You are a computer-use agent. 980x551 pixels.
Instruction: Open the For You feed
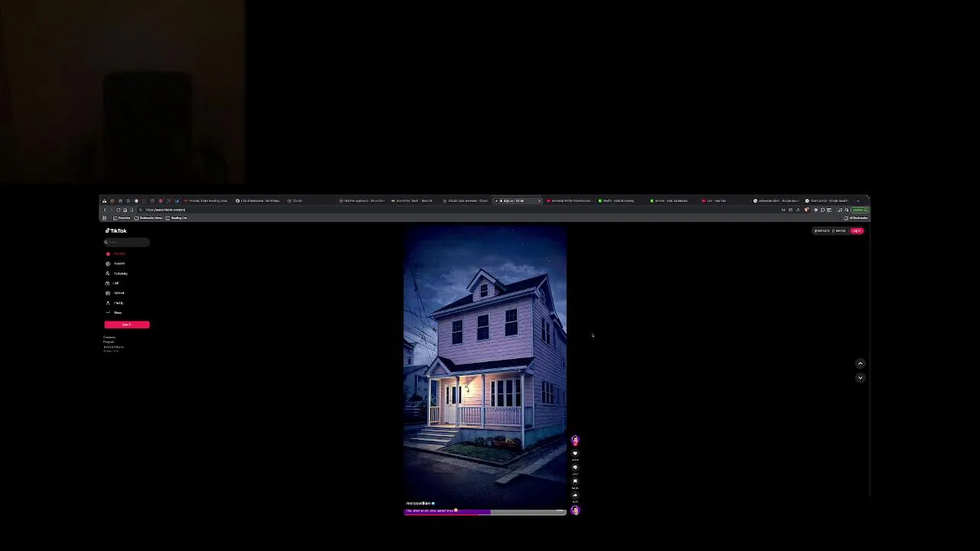click(116, 253)
